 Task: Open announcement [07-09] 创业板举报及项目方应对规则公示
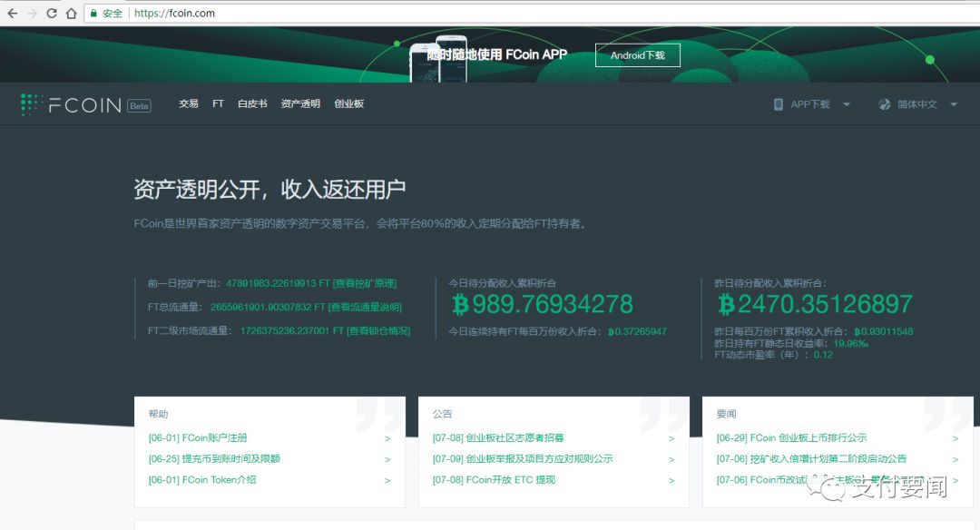[x=523, y=458]
